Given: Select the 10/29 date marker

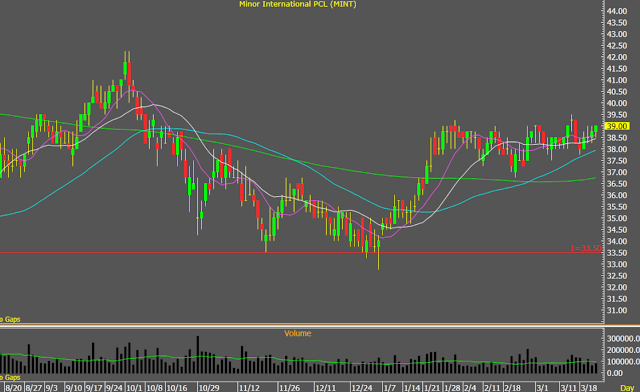Looking at the screenshot, I should coord(209,388).
